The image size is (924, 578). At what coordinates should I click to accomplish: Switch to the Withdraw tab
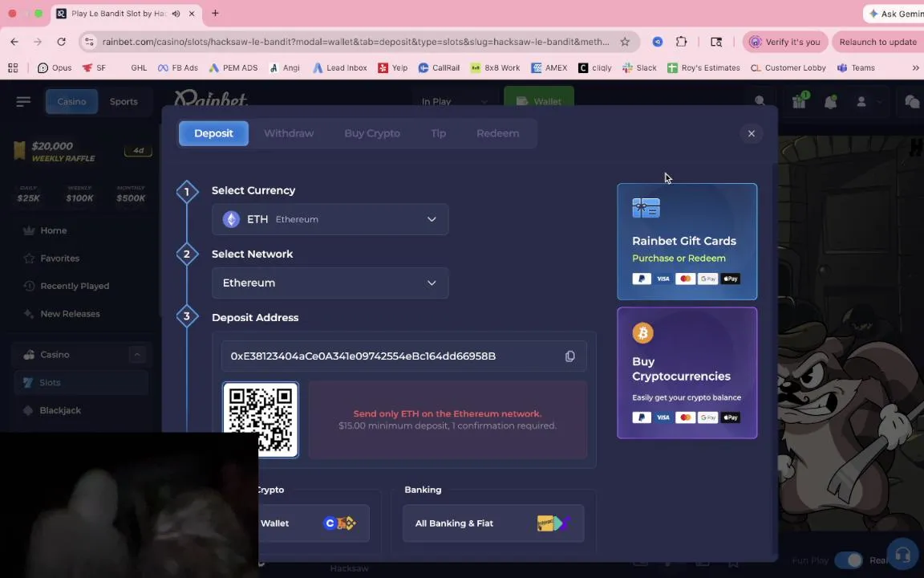289,133
